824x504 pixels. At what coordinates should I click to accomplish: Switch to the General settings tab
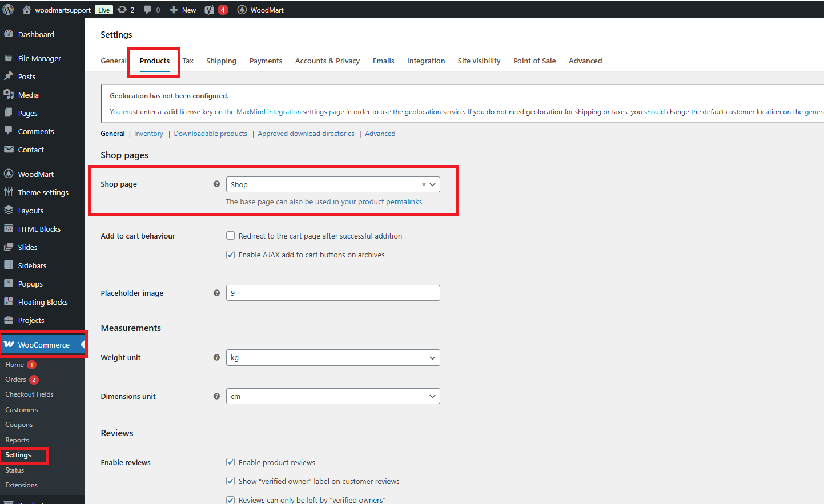[114, 61]
